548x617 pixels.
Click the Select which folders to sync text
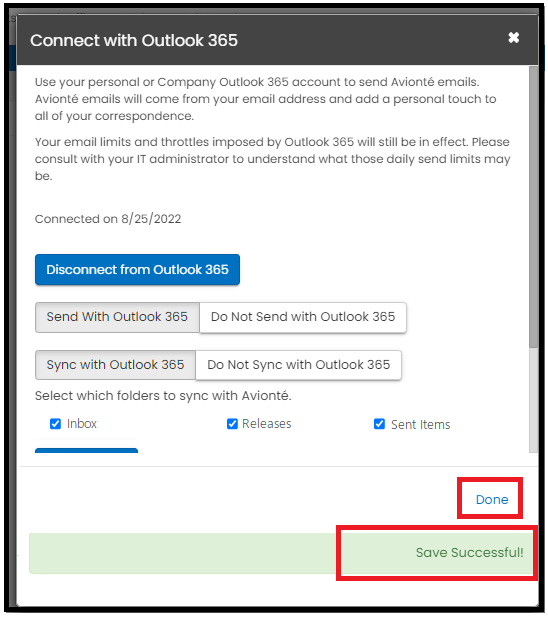click(163, 396)
